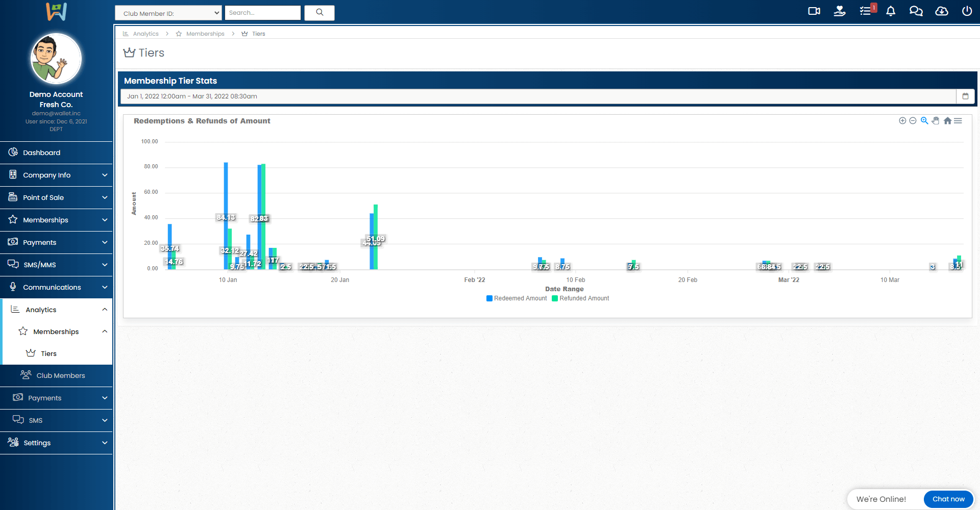
Task: Open the task checklist with red badge
Action: tap(866, 11)
